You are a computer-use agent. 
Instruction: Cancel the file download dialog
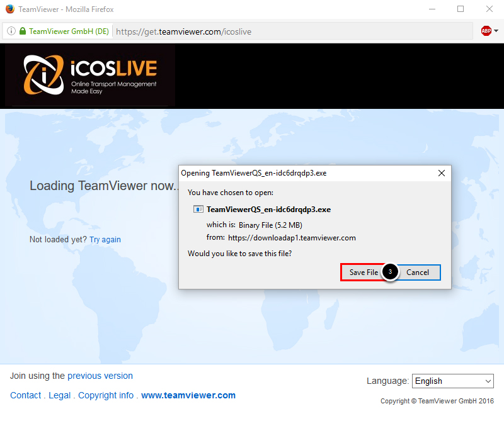[x=418, y=272]
